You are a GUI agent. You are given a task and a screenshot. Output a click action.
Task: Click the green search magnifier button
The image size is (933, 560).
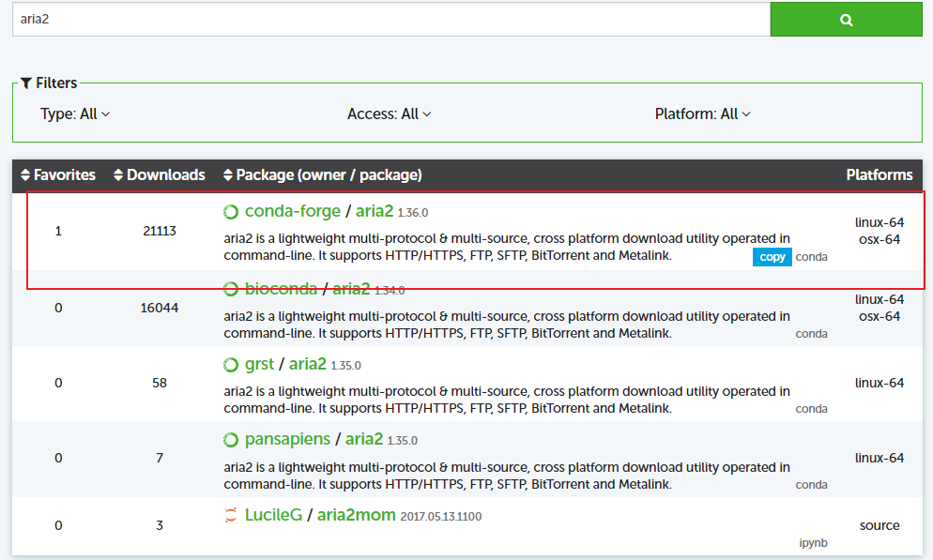pyautogui.click(x=846, y=20)
